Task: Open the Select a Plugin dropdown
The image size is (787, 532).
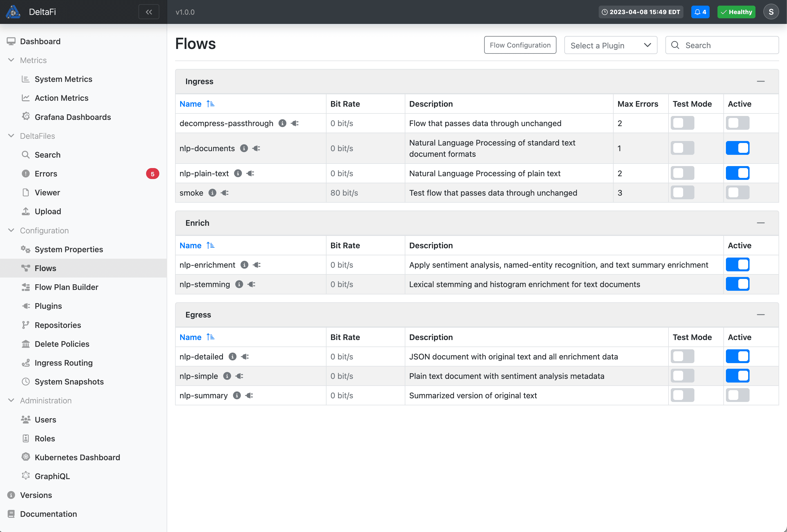Action: [x=610, y=45]
